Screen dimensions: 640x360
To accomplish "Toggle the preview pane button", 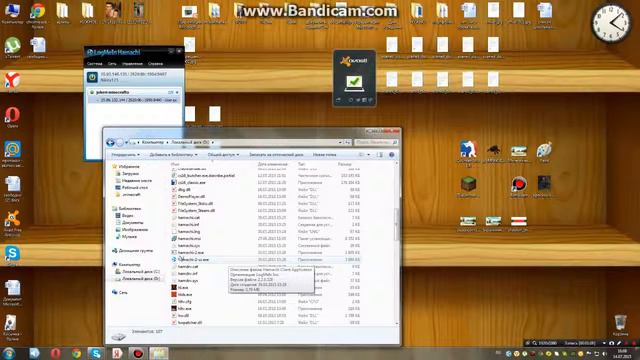I will pos(380,155).
